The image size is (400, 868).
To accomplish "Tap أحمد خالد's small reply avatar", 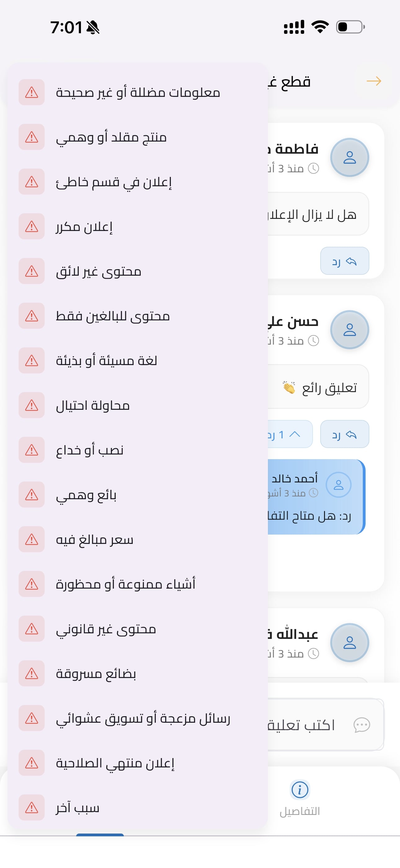I will click(x=338, y=485).
